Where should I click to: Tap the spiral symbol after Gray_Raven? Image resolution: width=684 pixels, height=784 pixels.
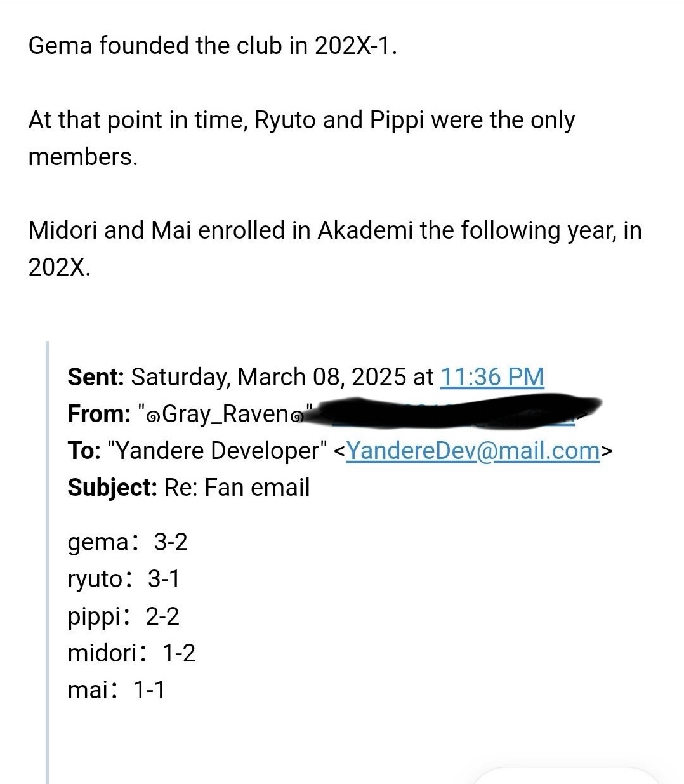click(x=296, y=416)
